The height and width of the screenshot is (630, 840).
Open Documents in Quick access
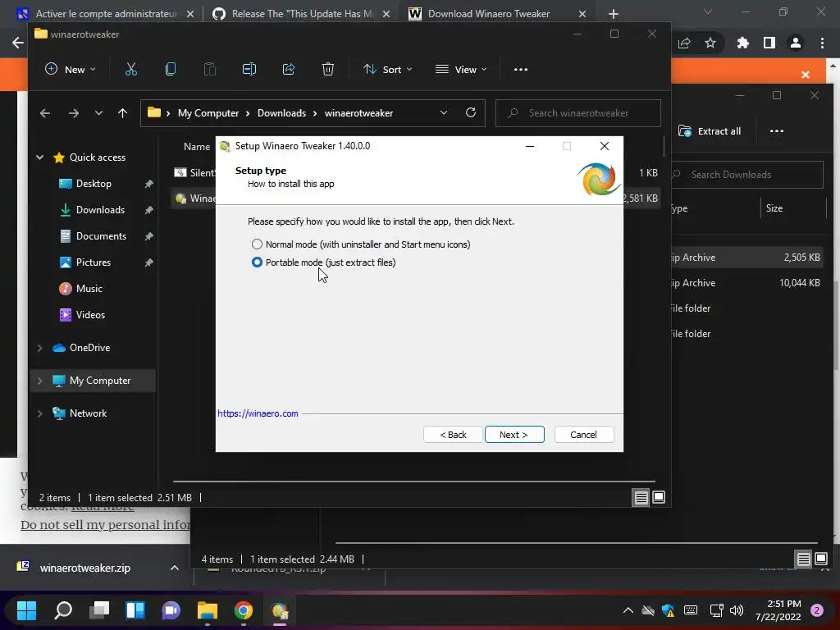point(101,236)
